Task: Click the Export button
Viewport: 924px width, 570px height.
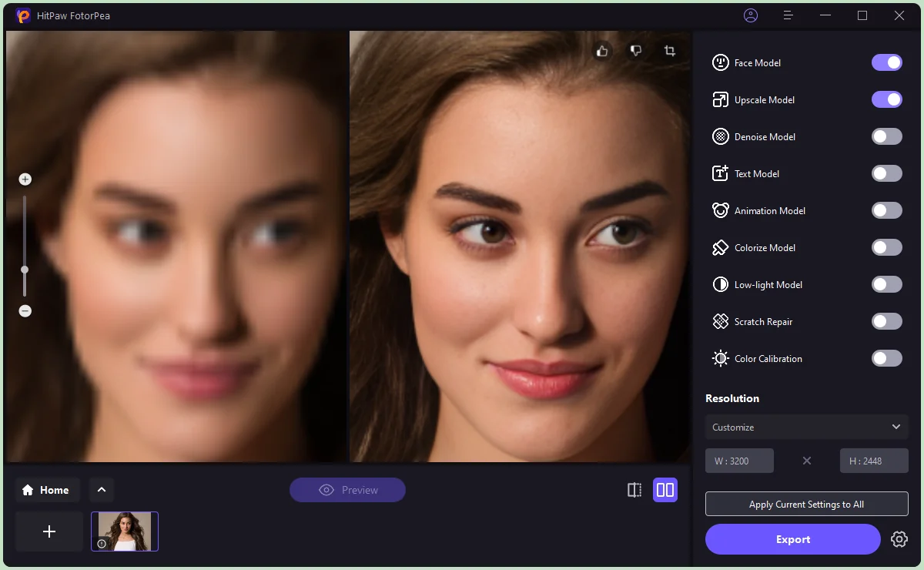Action: pos(792,539)
